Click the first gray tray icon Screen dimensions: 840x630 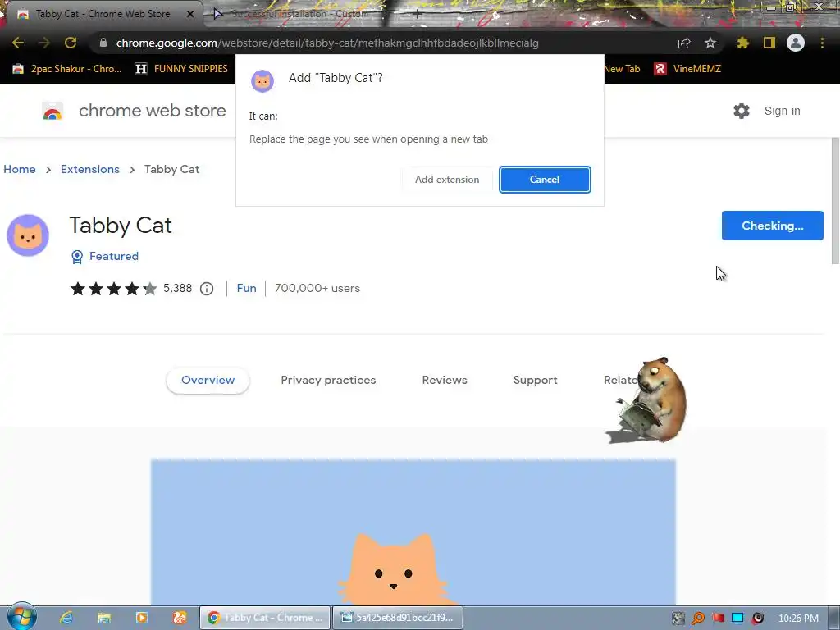pyautogui.click(x=678, y=619)
